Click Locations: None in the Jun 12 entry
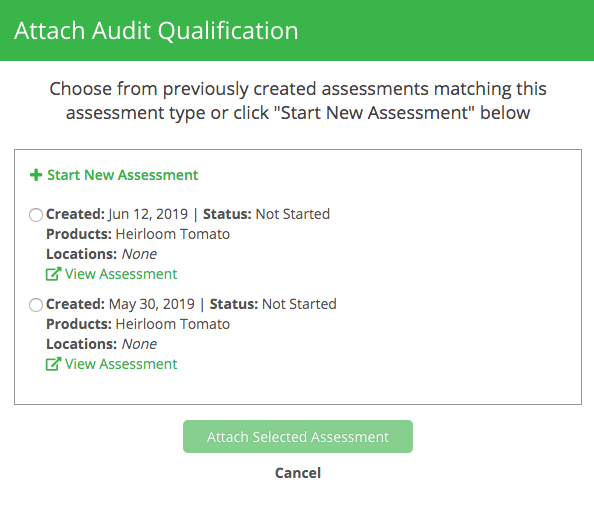Screen dimensions: 594x505 [x=101, y=254]
